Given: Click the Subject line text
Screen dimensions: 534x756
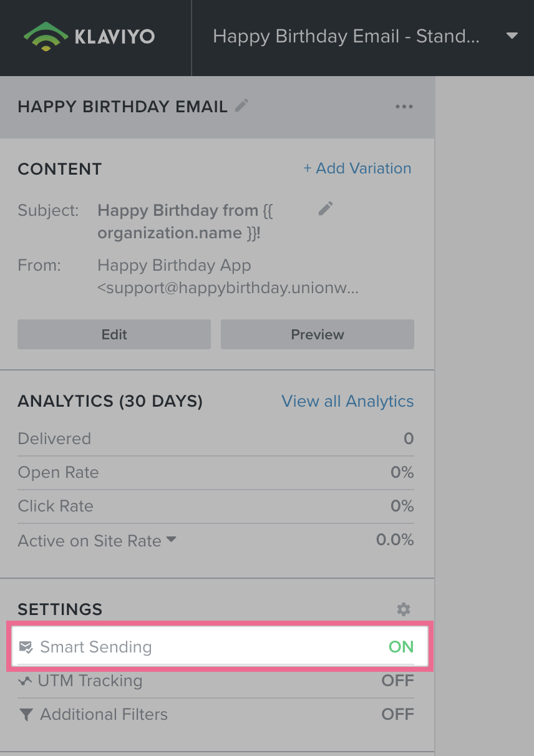Looking at the screenshot, I should pos(185,221).
